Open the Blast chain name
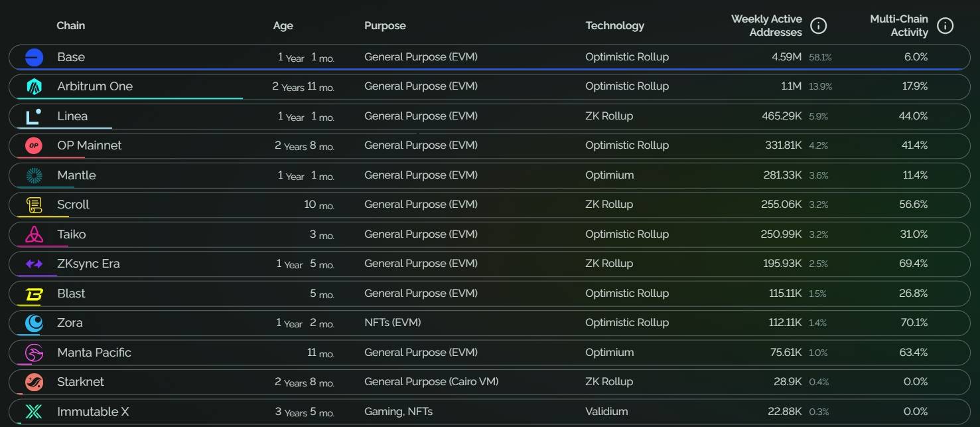 point(72,294)
